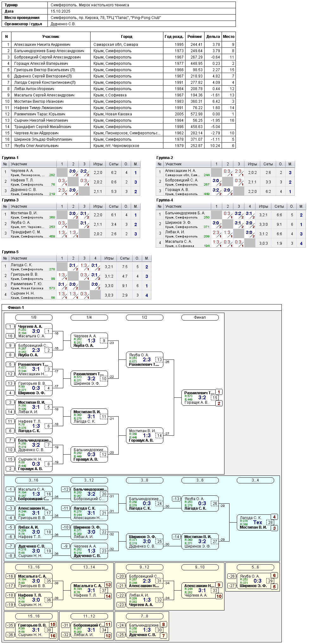The width and height of the screenshot is (309, 644).
Task: Select the 13...14 stage label
Action: 89,567
